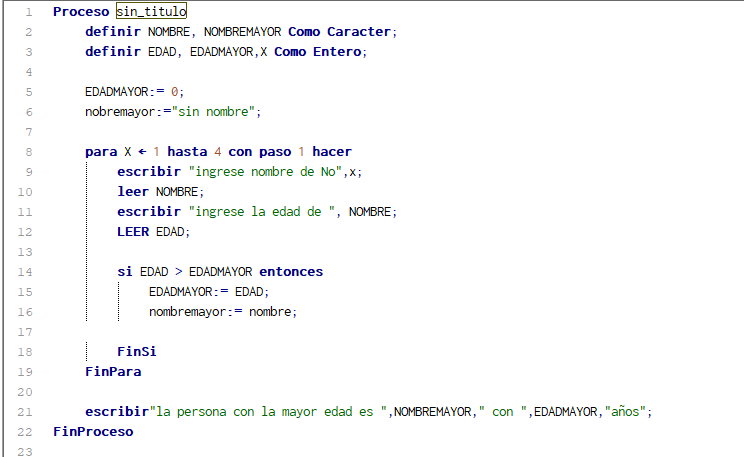Click the string "años" on line 21

(x=625, y=411)
